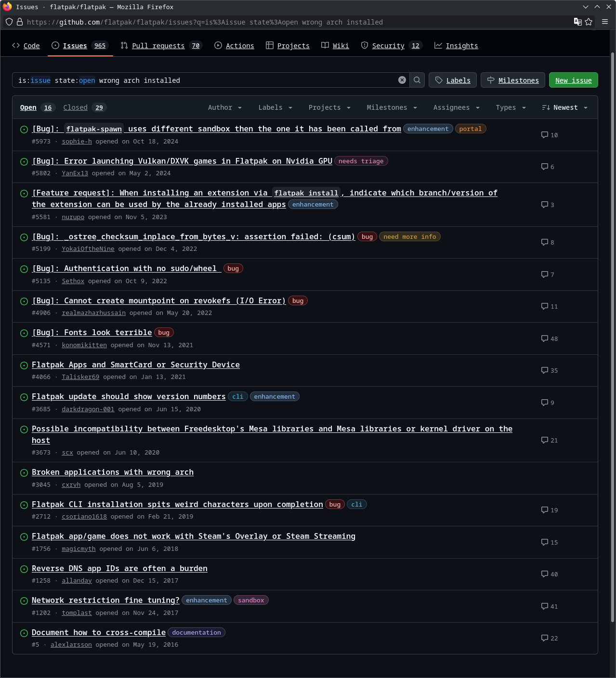Click the shield tracking protection icon

coord(9,22)
